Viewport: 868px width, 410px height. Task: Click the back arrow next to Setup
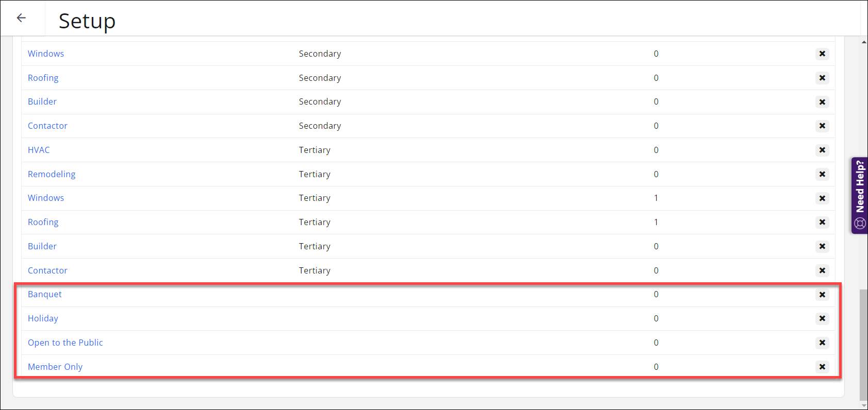[21, 18]
